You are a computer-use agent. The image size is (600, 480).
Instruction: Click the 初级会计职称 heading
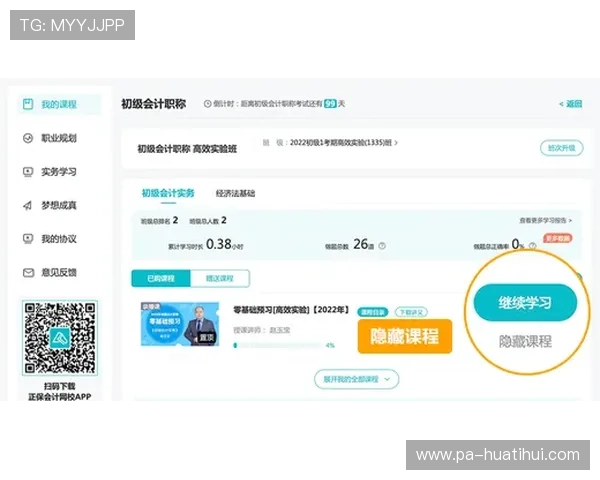[154, 104]
